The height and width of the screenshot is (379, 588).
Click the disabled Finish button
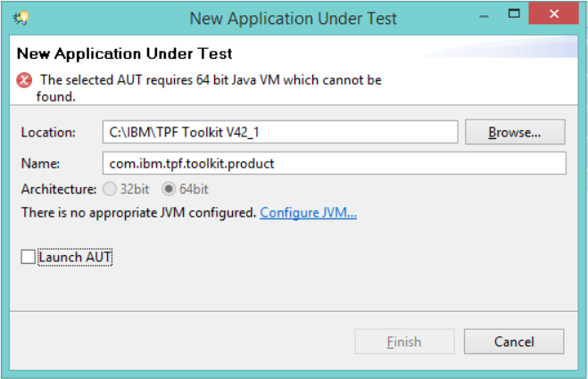(404, 342)
